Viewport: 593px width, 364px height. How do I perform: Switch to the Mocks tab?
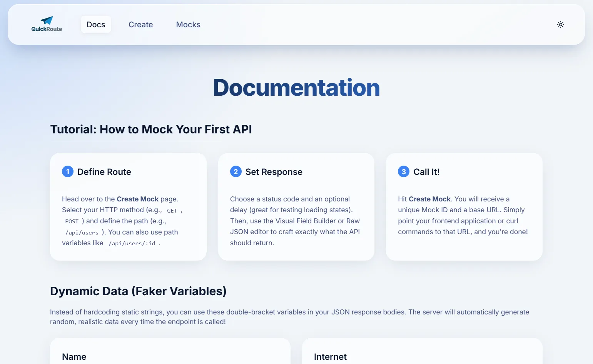(188, 25)
